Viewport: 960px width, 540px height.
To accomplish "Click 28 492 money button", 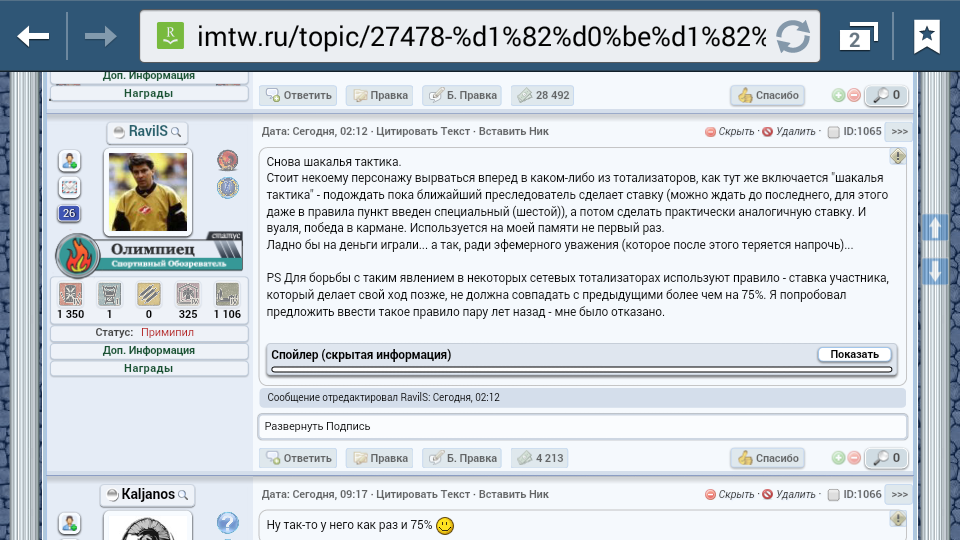I will tap(542, 95).
